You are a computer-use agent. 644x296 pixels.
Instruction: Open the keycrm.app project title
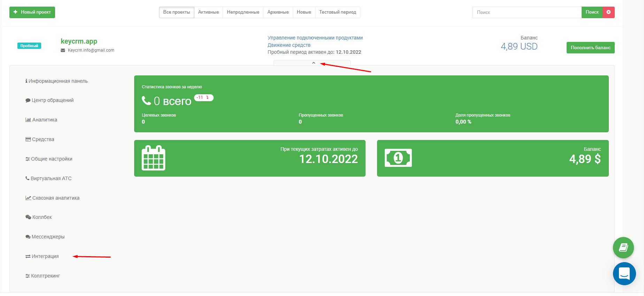click(79, 41)
